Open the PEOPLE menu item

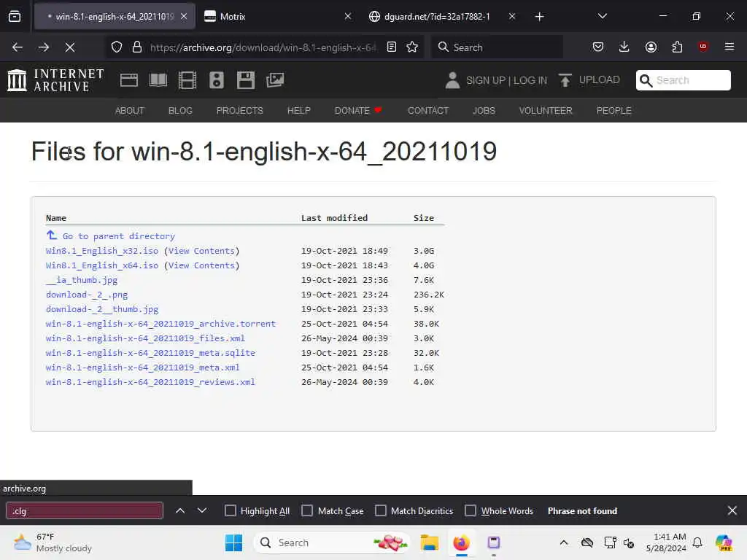[614, 111]
